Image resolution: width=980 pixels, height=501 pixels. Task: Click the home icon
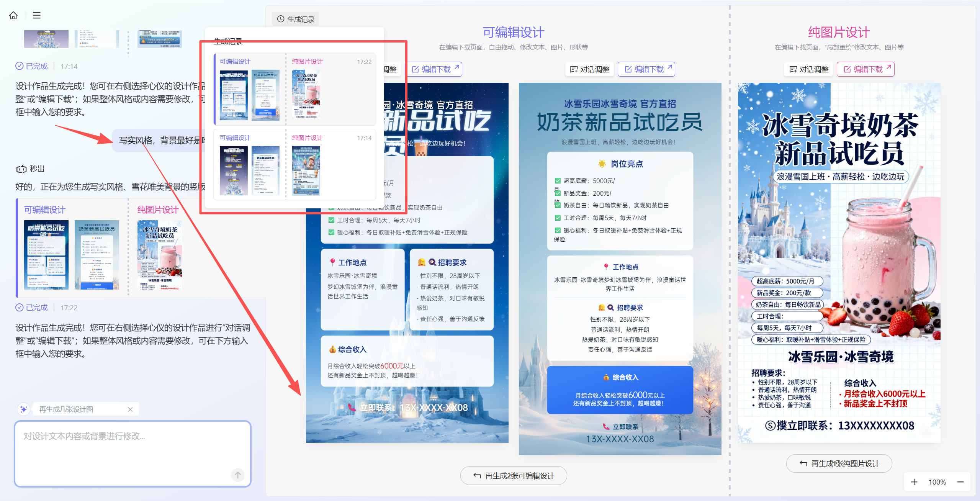(x=13, y=15)
